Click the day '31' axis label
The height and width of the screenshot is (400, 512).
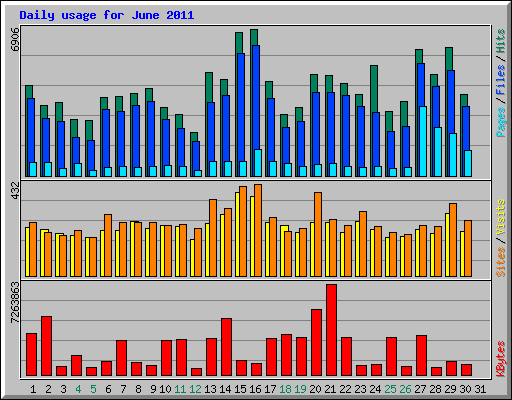480,389
